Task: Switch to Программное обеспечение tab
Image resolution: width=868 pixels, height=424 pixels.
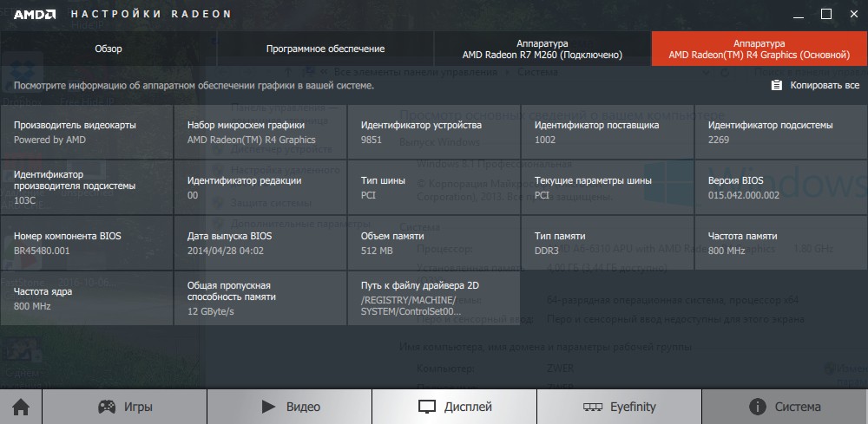Action: click(x=325, y=49)
